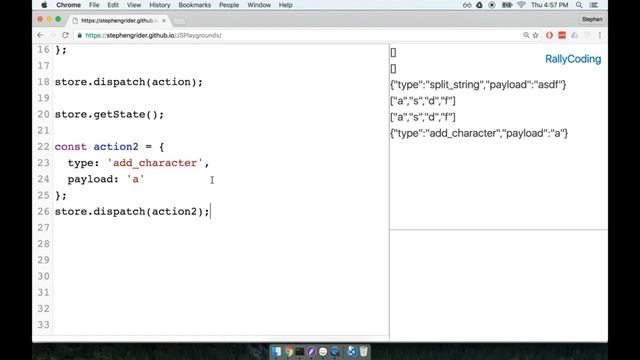This screenshot has width=640, height=360.
Task: Click code line store.getState();
Action: coord(109,115)
